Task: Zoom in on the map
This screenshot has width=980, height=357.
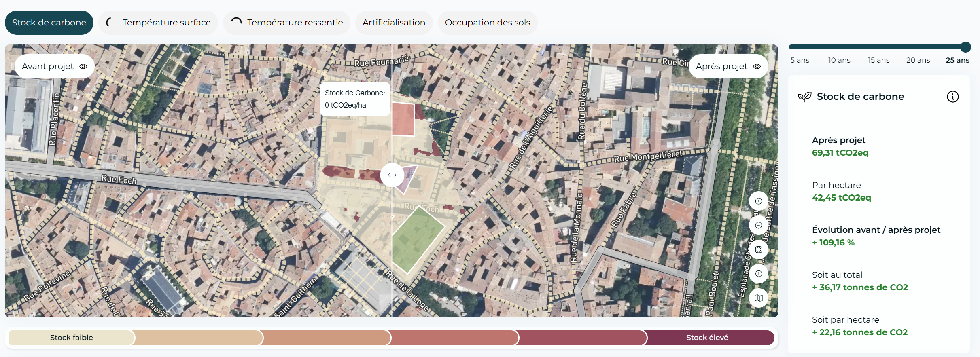Action: coord(758,201)
